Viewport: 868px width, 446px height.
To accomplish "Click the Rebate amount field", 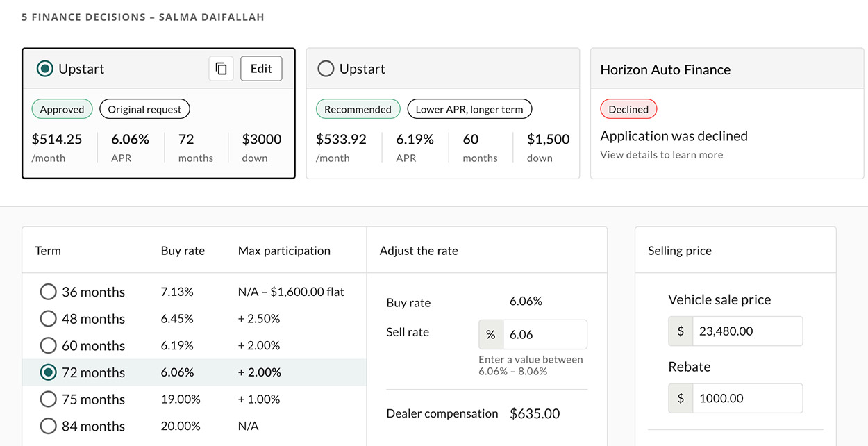I will [x=747, y=399].
